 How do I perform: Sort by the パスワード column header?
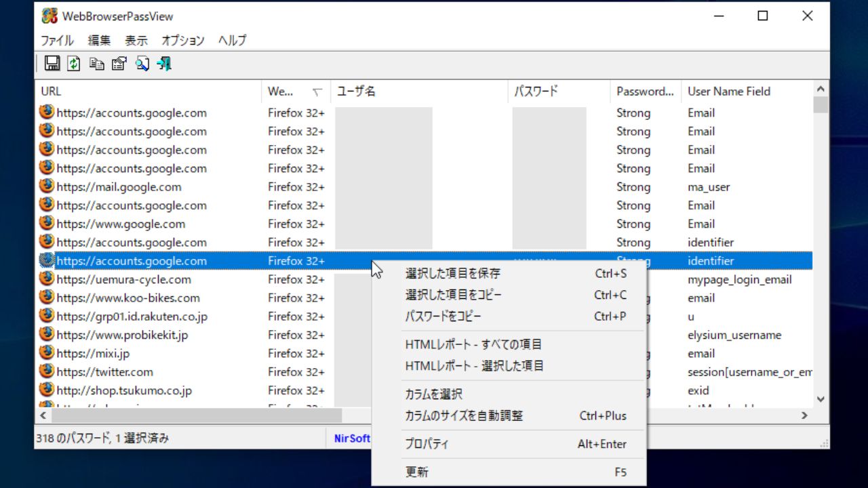(x=559, y=91)
